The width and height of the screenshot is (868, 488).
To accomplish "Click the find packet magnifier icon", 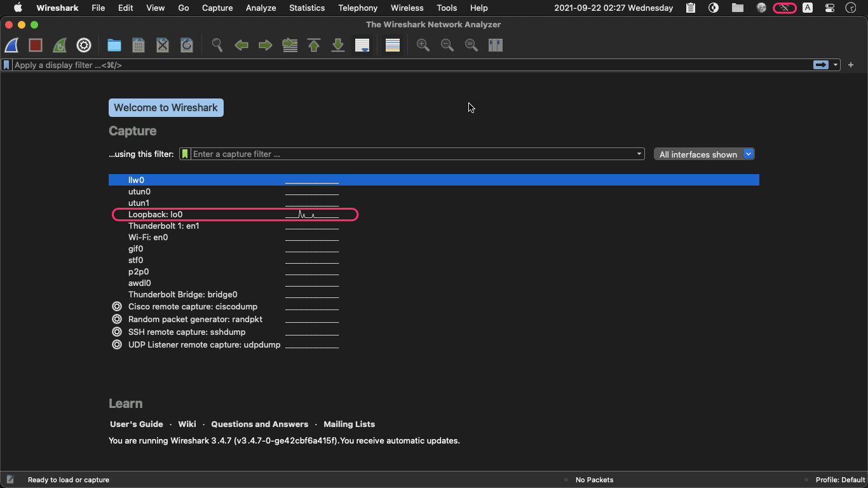I will point(217,45).
